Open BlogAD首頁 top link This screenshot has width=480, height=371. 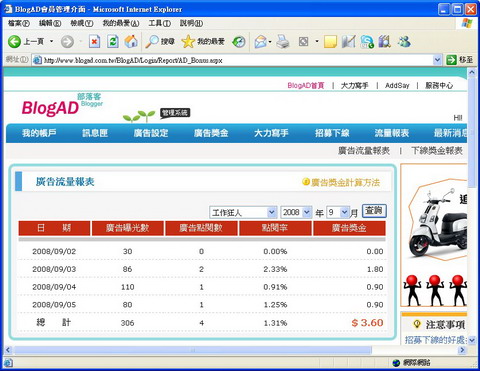(306, 85)
